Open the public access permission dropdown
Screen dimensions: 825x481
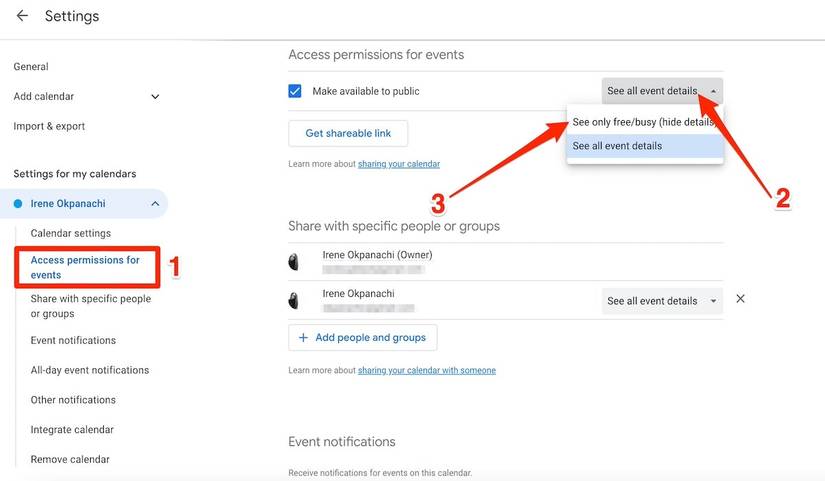coord(661,91)
